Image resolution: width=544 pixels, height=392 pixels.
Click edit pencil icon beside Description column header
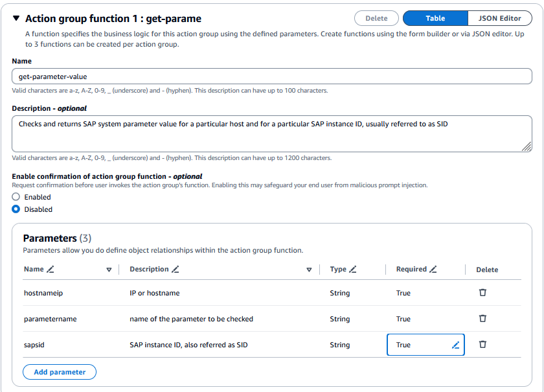pyautogui.click(x=176, y=270)
